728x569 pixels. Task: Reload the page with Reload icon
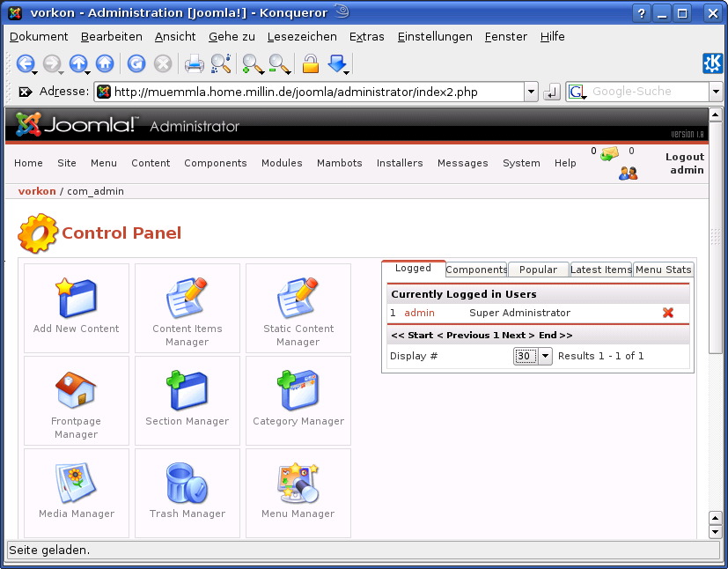click(x=136, y=63)
